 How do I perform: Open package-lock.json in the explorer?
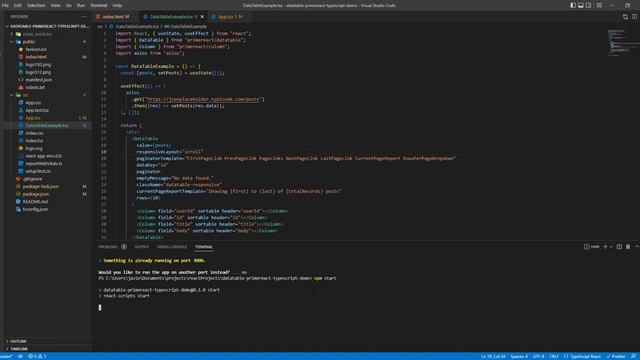[x=40, y=186]
